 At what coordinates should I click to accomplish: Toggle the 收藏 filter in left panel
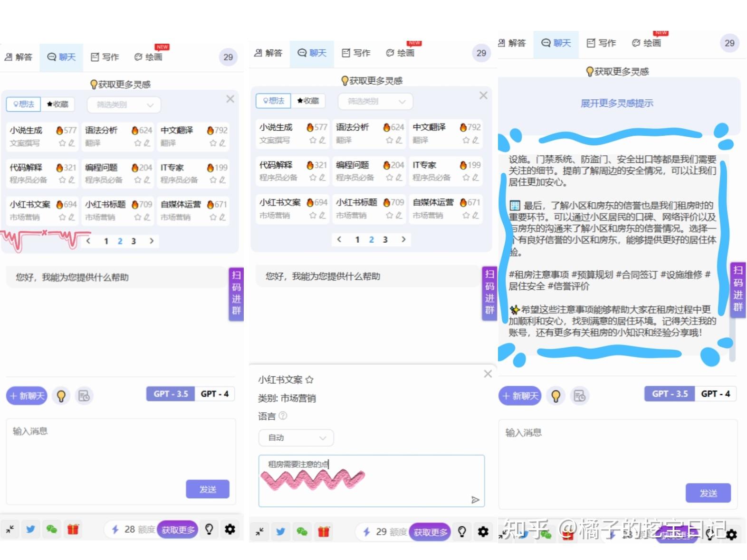coord(57,104)
